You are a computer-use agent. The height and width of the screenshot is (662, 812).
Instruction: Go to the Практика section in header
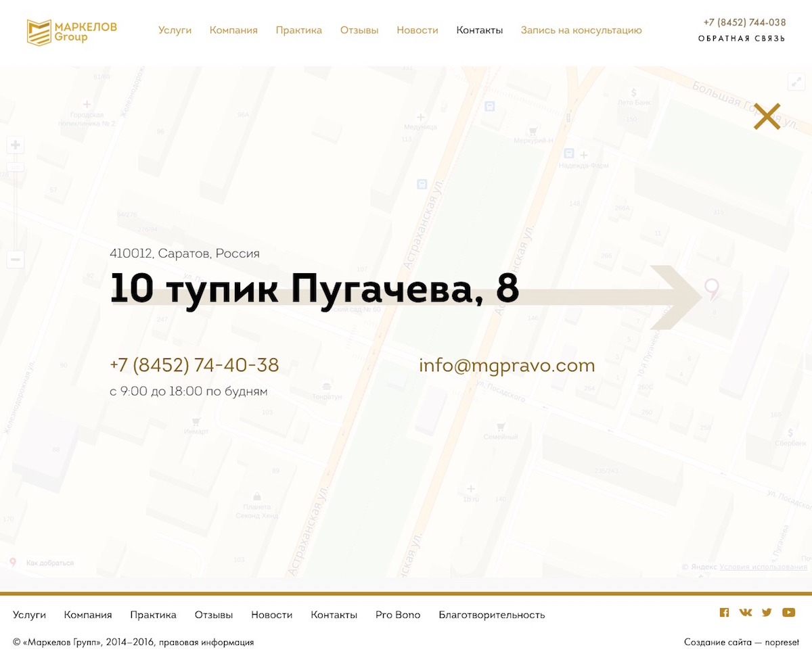click(x=298, y=30)
